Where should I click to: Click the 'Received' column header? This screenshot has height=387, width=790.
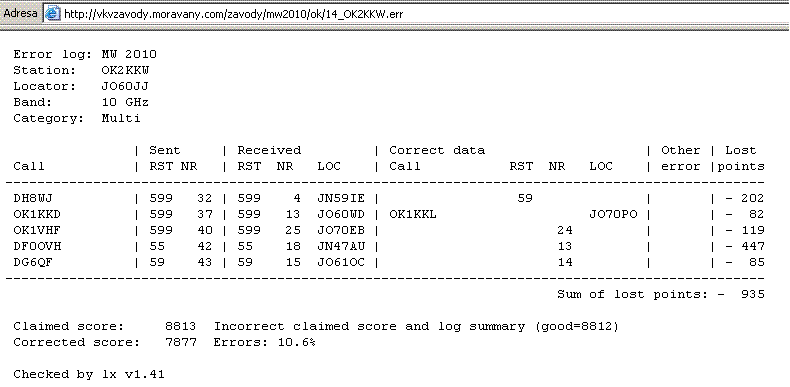tap(269, 150)
